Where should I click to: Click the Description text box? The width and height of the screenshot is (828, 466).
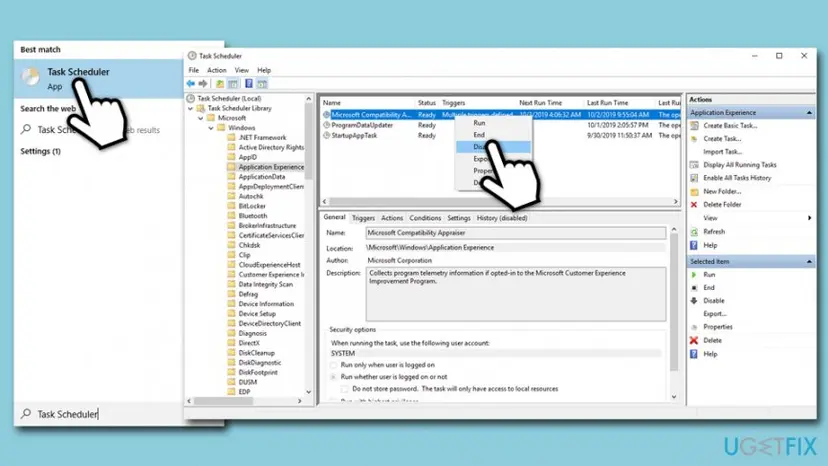(x=515, y=294)
